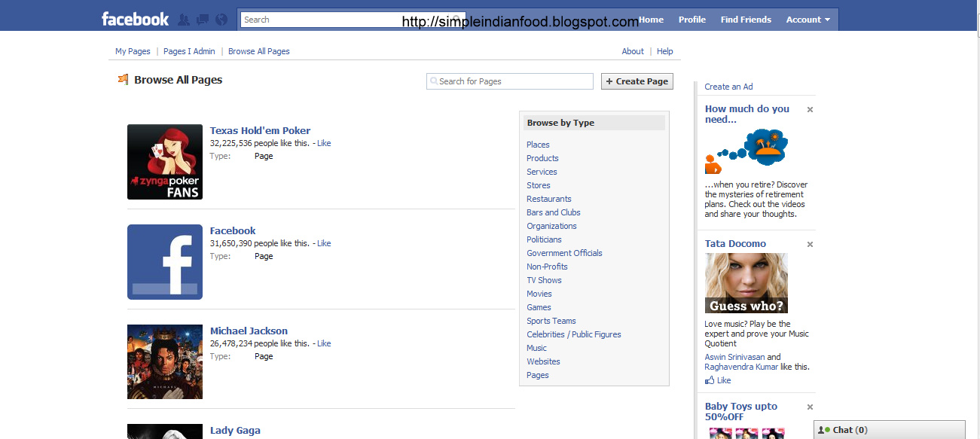980x439 pixels.
Task: Open 'How much do you need...' ad title
Action: [747, 114]
